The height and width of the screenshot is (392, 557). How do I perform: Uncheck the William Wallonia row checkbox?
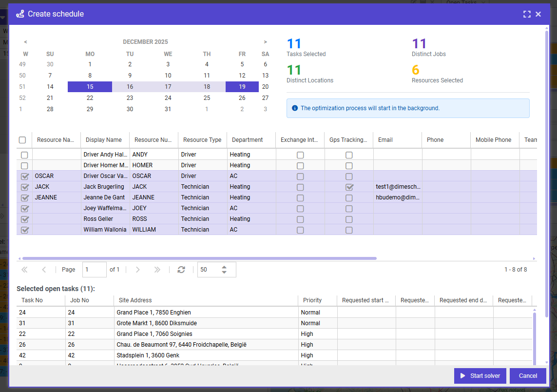tap(24, 230)
